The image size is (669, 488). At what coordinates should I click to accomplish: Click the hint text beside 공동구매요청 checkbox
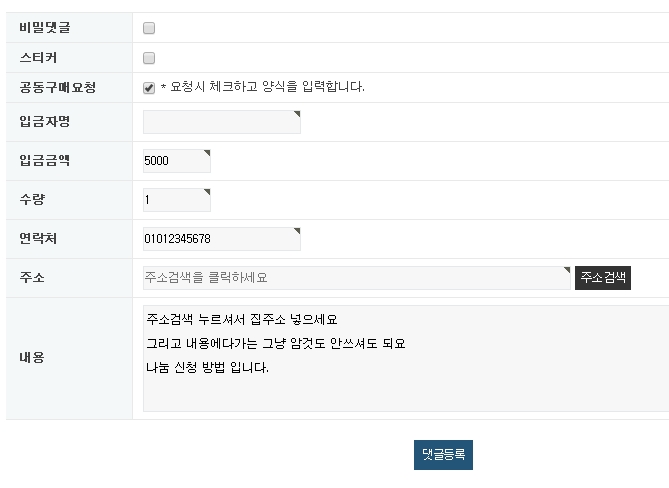pyautogui.click(x=262, y=87)
